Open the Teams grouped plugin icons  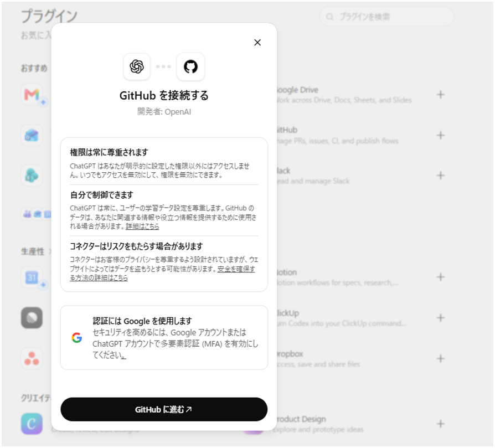point(37,214)
